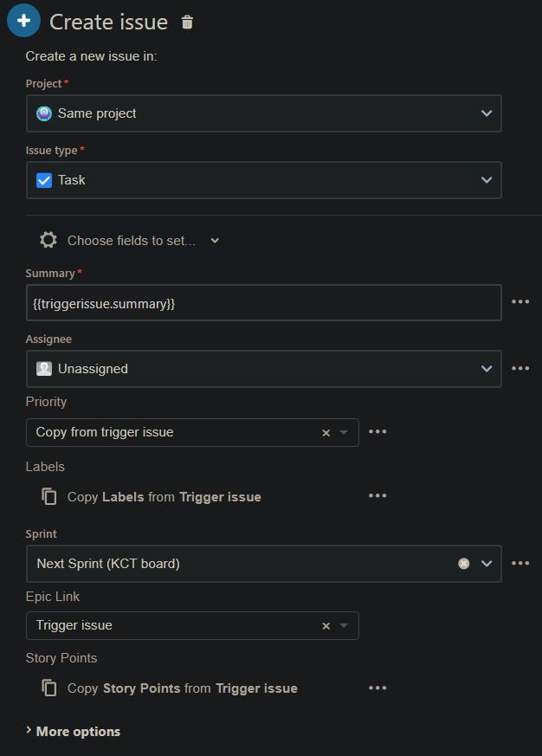
Task: Open the Sprint dropdown
Action: pos(486,563)
